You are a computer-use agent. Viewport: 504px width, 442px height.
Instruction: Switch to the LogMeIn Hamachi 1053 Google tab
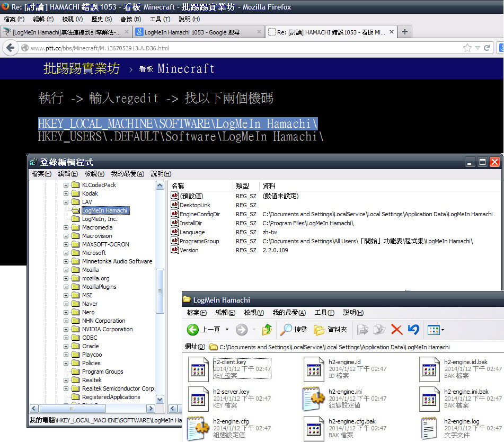[x=198, y=32]
